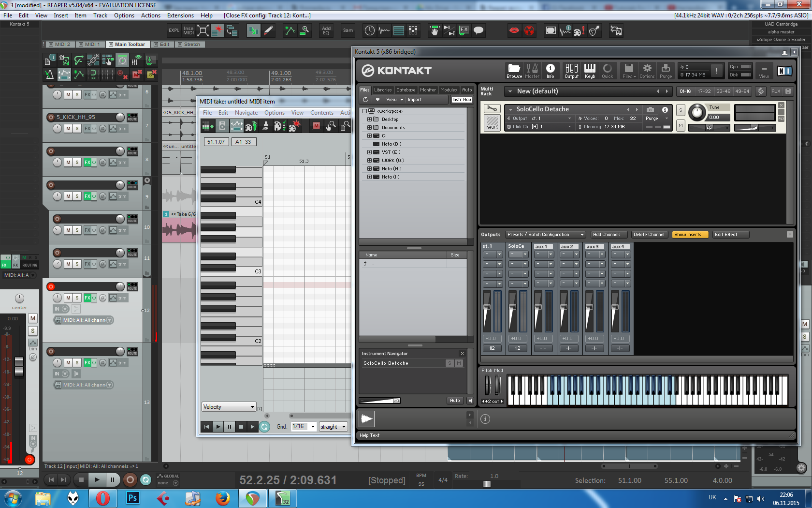Screen dimensions: 812x508
Task: Solo the 5_KICK_HH_95 track
Action: [x=77, y=129]
